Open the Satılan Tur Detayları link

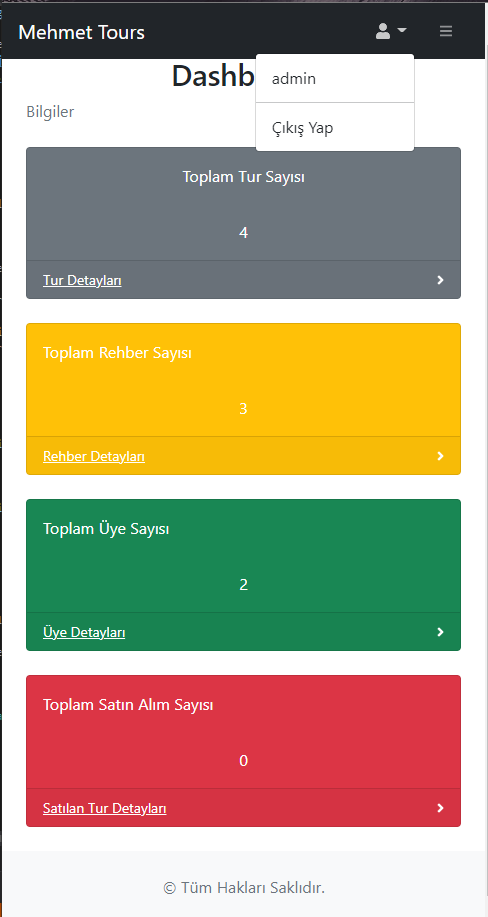[105, 808]
